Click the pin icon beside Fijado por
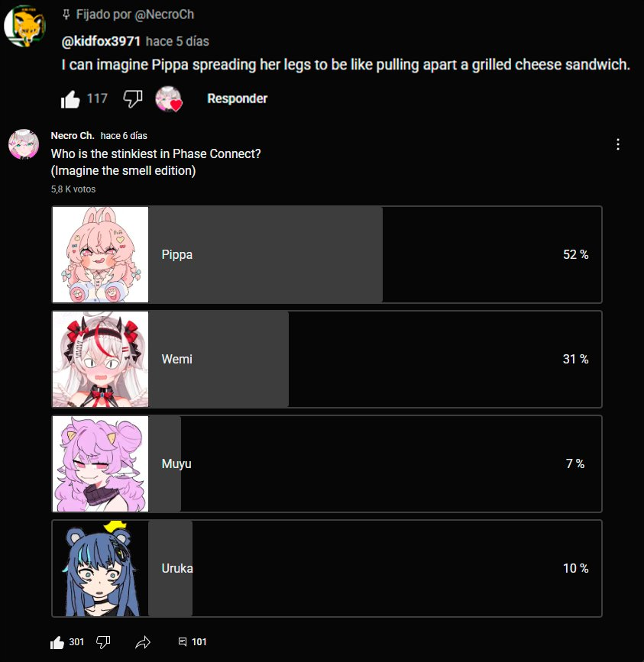644x662 pixels. pyautogui.click(x=66, y=15)
